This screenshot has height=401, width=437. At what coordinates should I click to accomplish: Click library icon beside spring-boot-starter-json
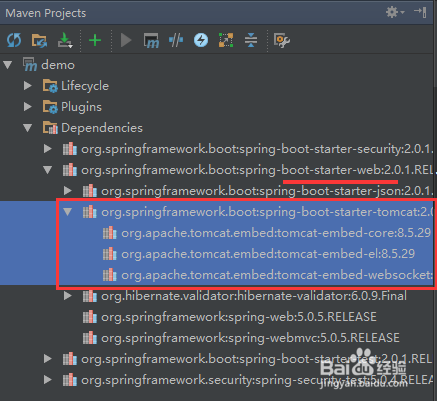coord(90,191)
